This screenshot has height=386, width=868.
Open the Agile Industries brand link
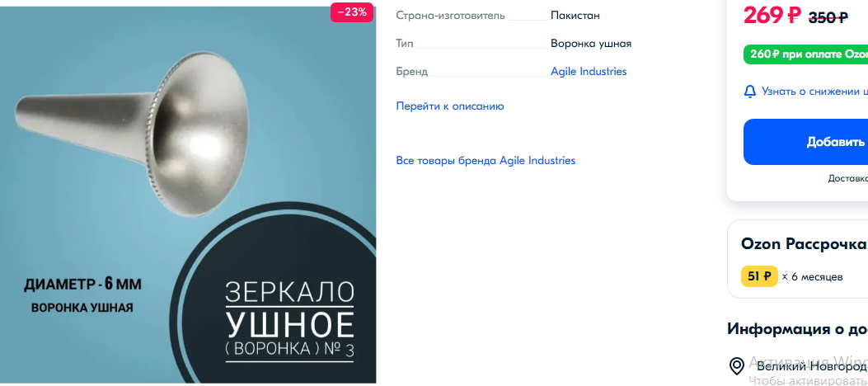coord(589,72)
